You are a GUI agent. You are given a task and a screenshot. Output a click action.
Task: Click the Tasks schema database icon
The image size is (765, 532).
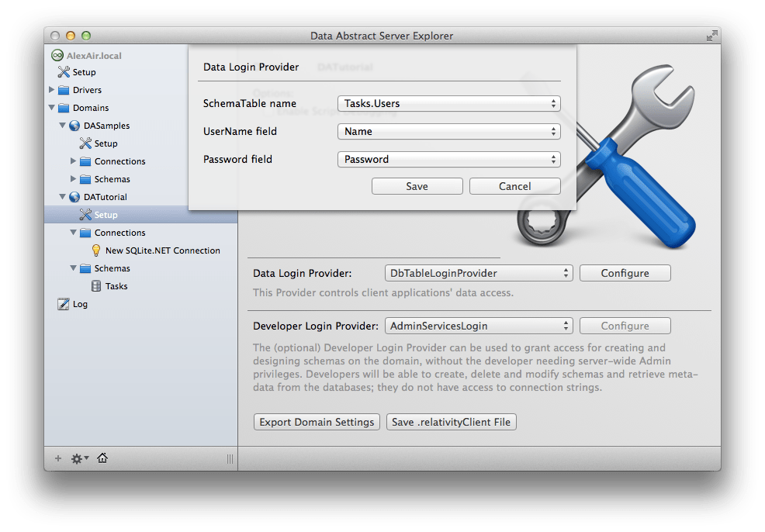(96, 286)
